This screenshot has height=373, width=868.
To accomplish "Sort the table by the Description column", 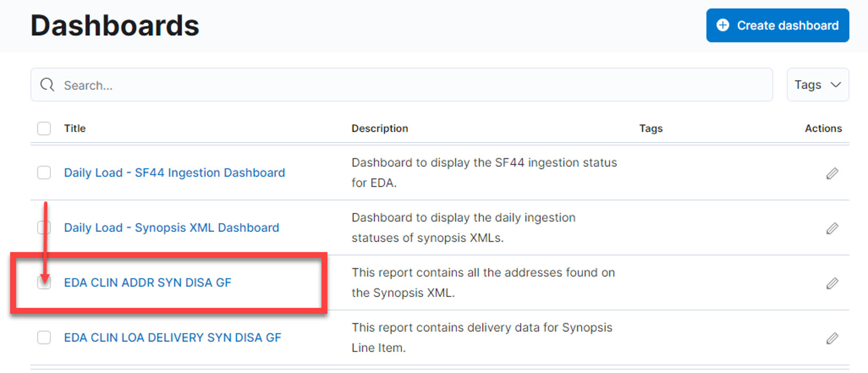I will [379, 128].
